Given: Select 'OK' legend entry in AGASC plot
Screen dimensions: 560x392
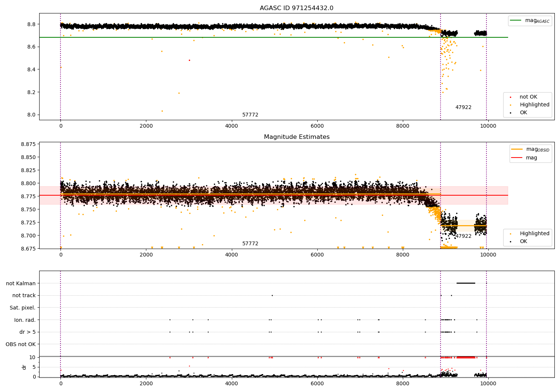Looking at the screenshot, I should (523, 113).
